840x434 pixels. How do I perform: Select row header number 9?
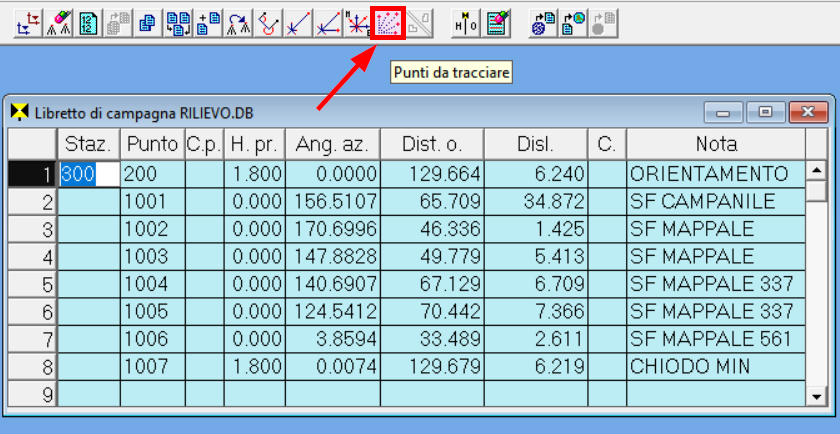pos(32,394)
